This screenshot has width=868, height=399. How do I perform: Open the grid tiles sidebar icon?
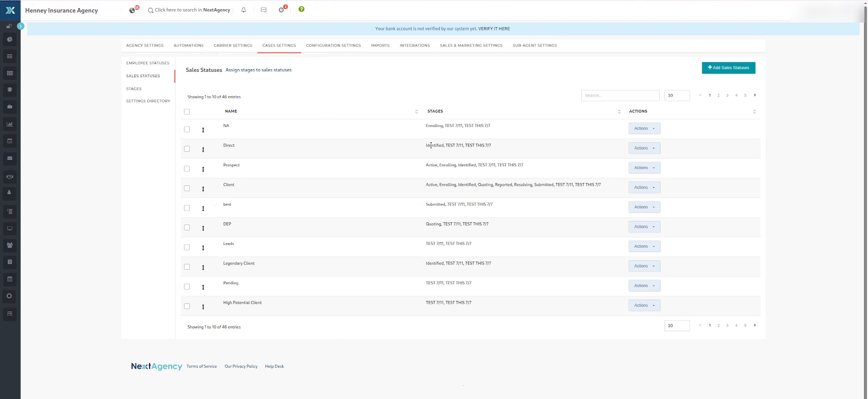9,73
